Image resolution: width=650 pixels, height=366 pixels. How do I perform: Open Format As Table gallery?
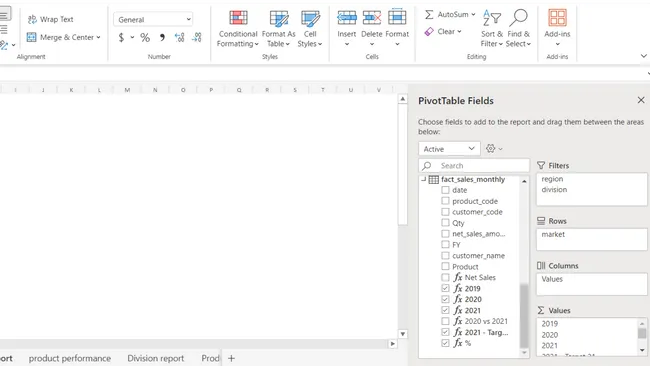point(279,29)
